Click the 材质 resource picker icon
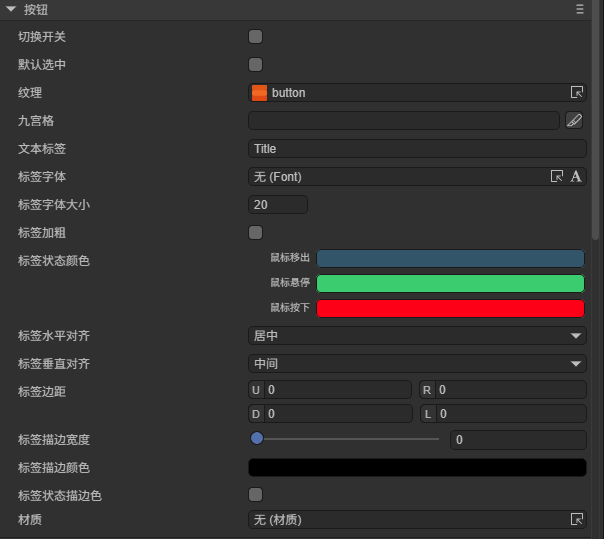Image resolution: width=604 pixels, height=539 pixels. [x=576, y=520]
